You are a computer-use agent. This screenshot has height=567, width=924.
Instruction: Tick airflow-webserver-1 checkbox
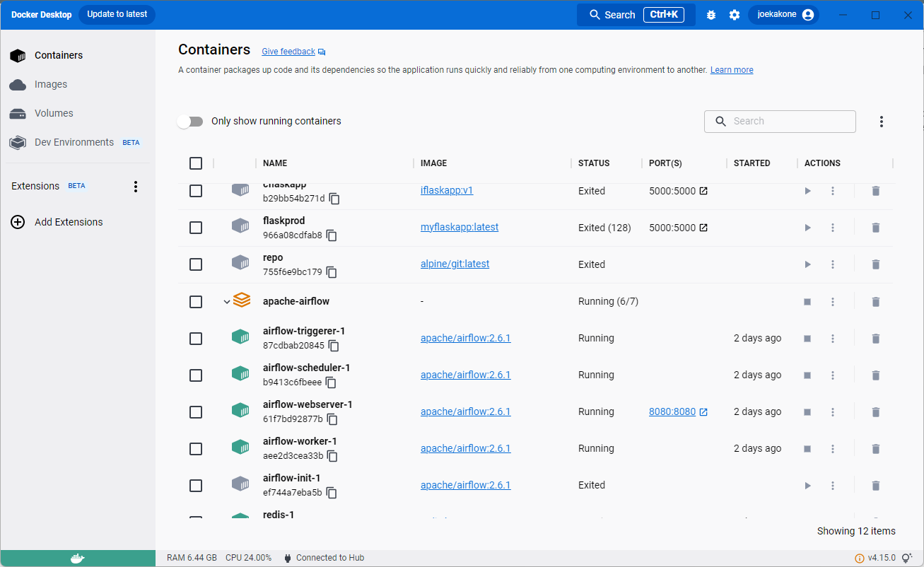196,412
